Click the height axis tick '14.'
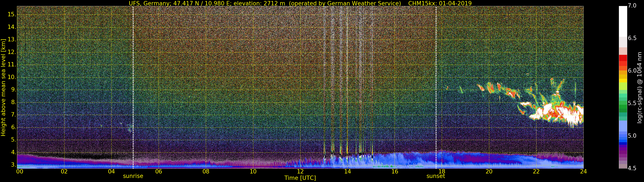Image resolution: width=644 pixels, height=182 pixels. (12, 27)
